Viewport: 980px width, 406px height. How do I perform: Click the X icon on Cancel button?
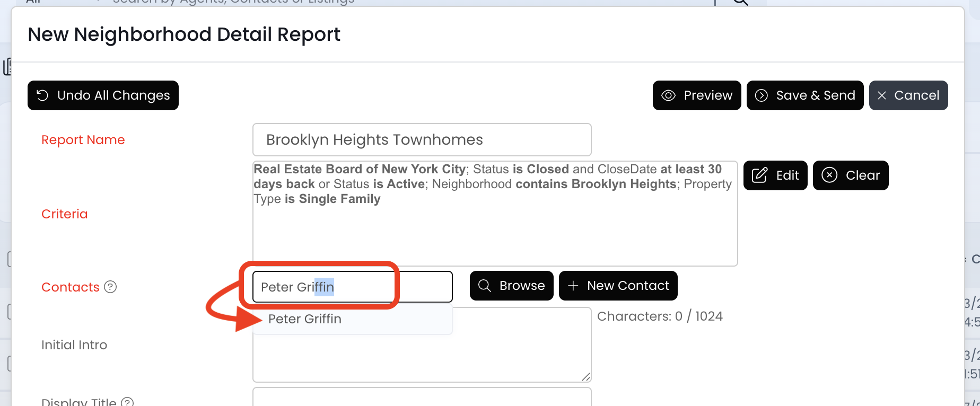coord(882,95)
